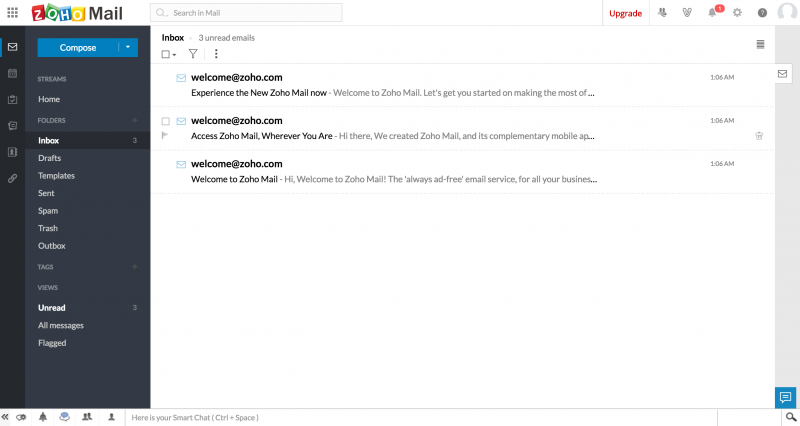Open the Calendar module icon
Image resolution: width=800 pixels, height=426 pixels.
click(12, 73)
